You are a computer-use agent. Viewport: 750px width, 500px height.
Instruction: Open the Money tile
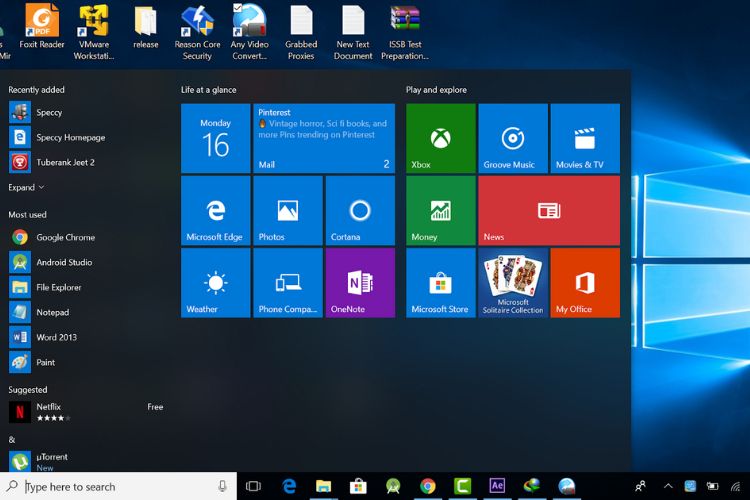(x=441, y=211)
